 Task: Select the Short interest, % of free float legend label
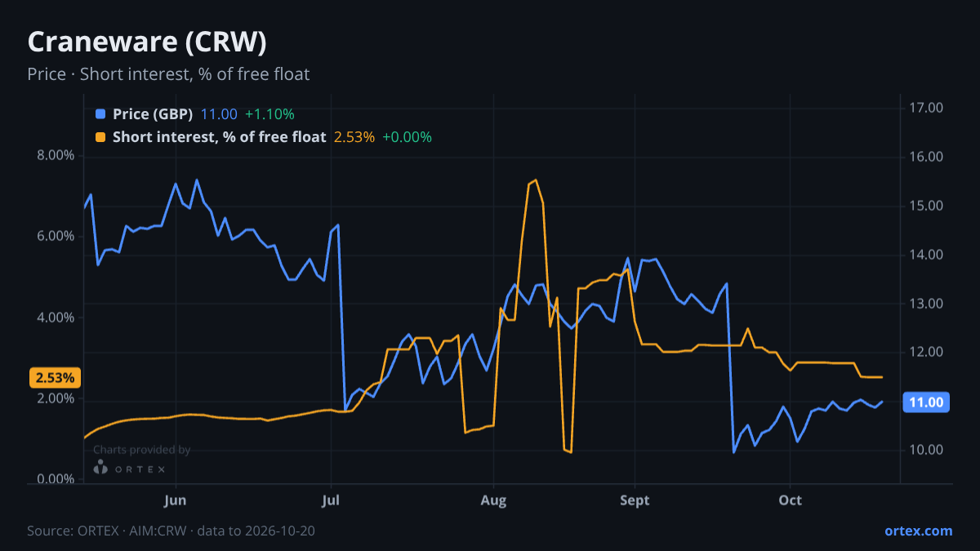click(x=219, y=137)
